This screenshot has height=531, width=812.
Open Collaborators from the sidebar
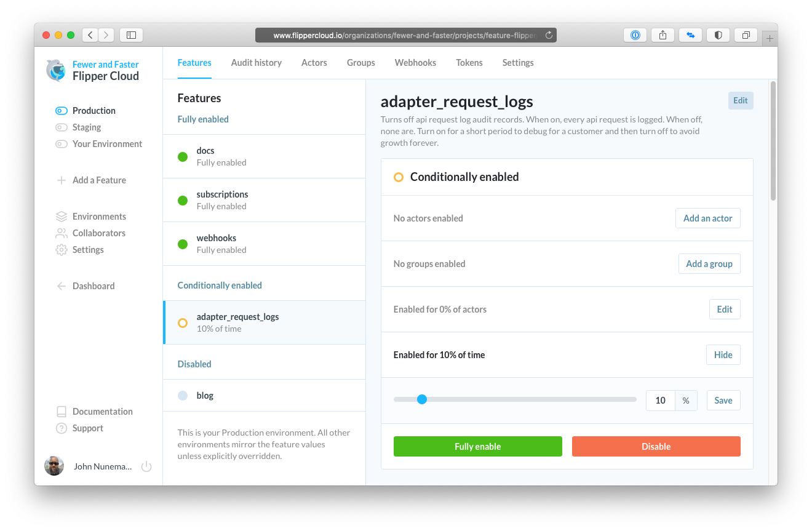click(99, 233)
